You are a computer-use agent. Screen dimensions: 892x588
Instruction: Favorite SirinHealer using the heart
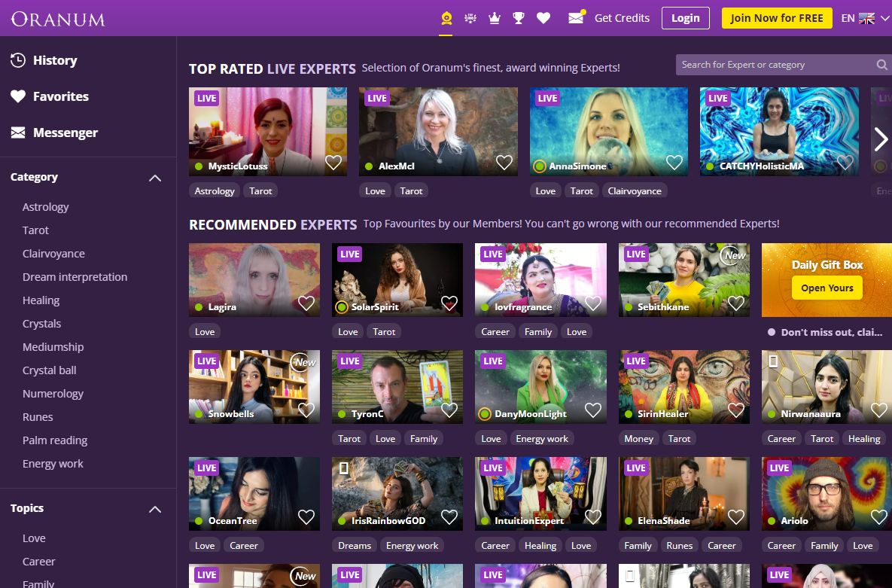[736, 410]
